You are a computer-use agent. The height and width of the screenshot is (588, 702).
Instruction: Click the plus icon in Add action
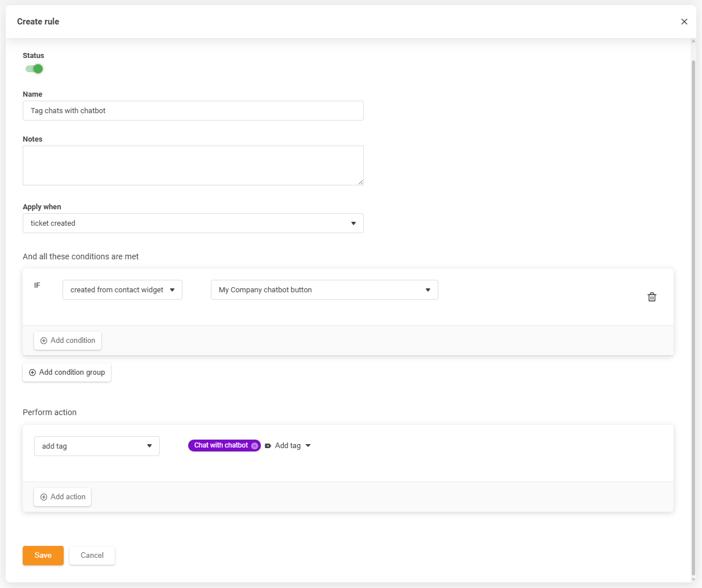click(x=44, y=497)
